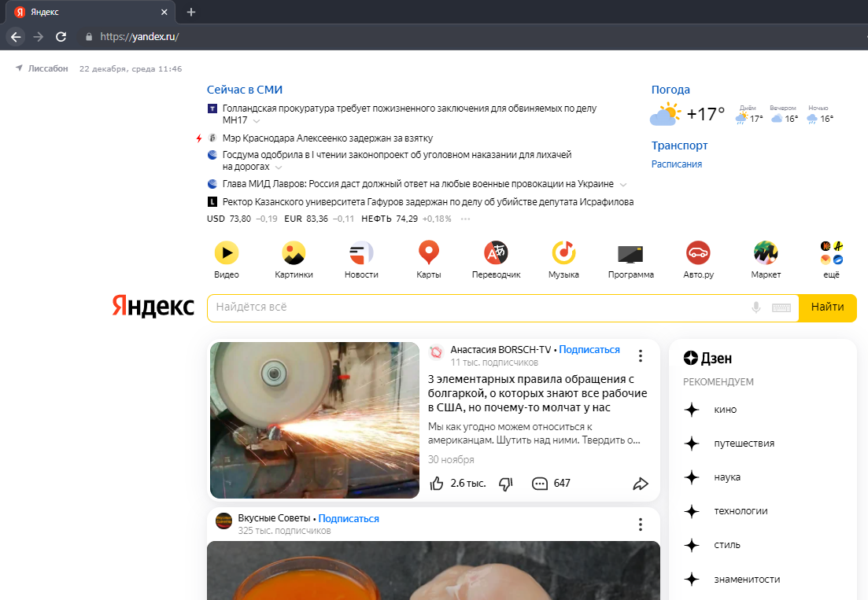Screen dimensions: 868x600
Task: Show more services via ещё icon
Action: coord(832,252)
